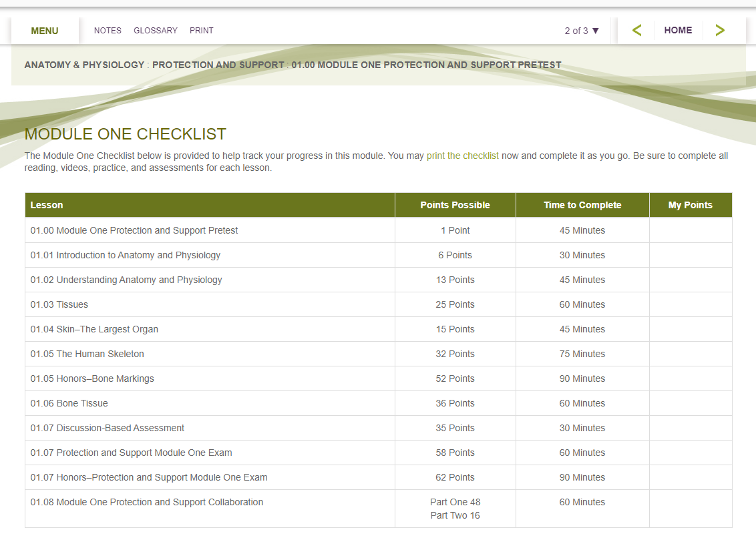Click the '58 Points' cell
Viewport: 756px width, 550px height.
click(x=455, y=453)
